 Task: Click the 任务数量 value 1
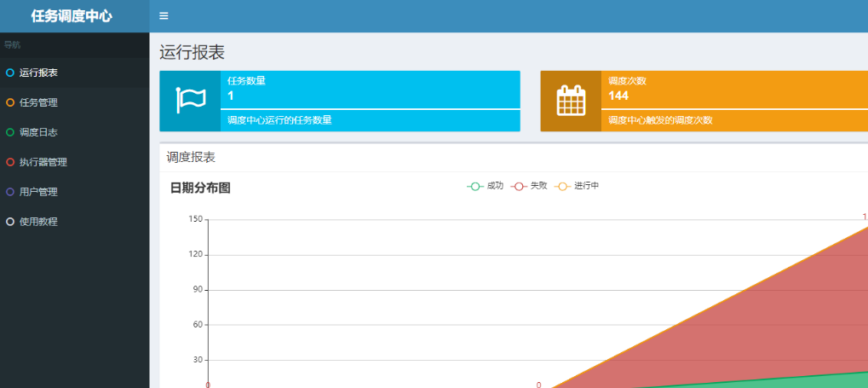coord(230,96)
